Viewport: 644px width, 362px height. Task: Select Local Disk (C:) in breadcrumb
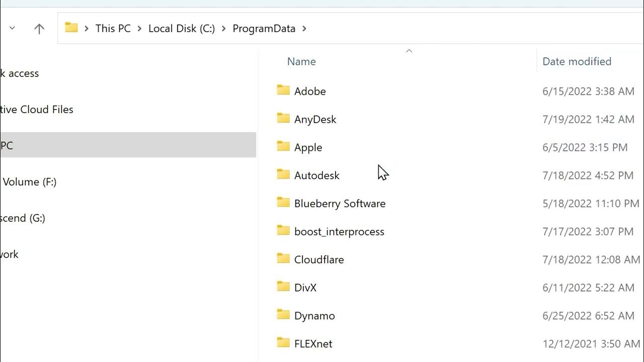(182, 28)
